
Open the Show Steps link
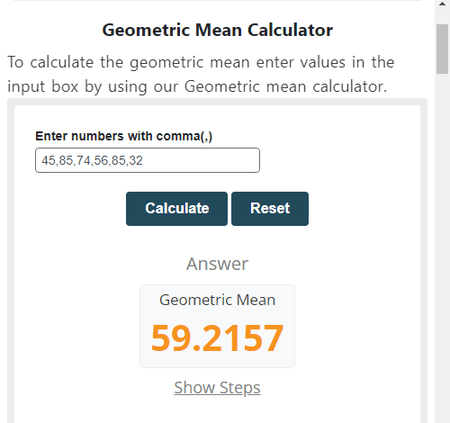point(217,388)
